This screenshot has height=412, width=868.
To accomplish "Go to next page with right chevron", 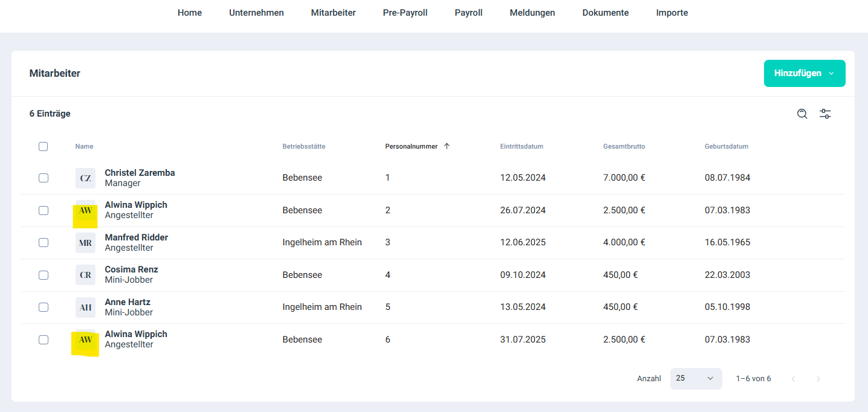I will coord(818,379).
